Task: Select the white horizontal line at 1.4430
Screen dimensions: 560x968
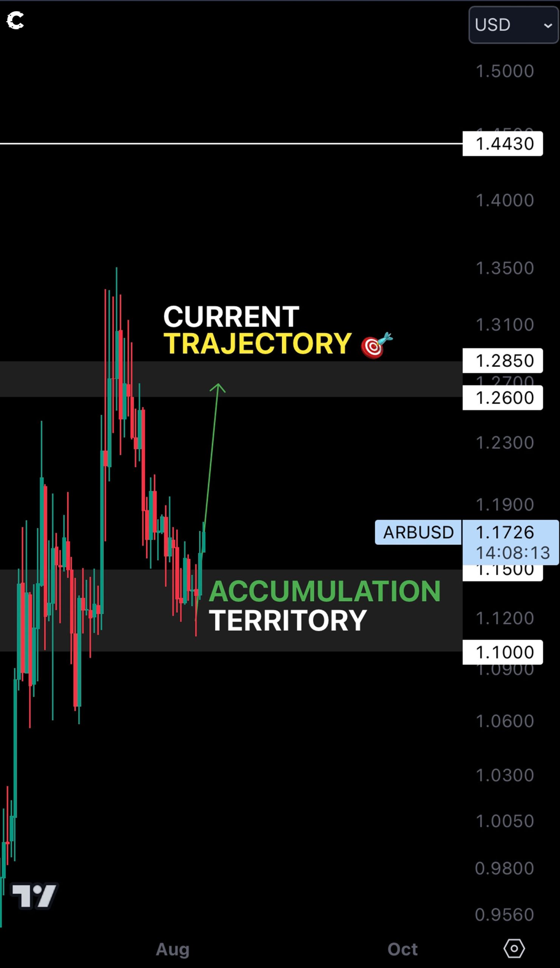Action: (230, 144)
